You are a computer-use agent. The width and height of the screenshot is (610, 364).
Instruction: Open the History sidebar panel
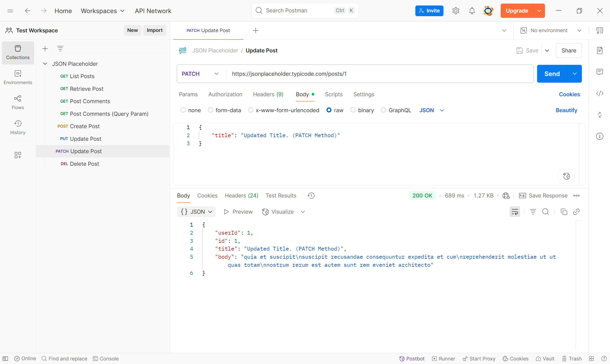pyautogui.click(x=18, y=127)
